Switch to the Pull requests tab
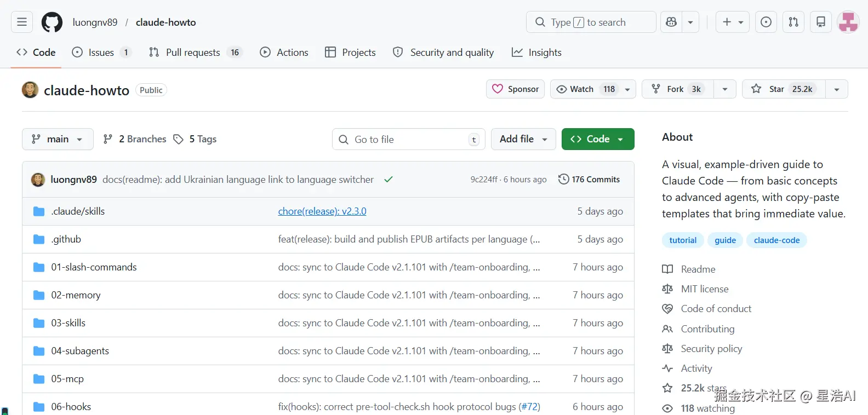This screenshot has height=415, width=868. coord(192,53)
